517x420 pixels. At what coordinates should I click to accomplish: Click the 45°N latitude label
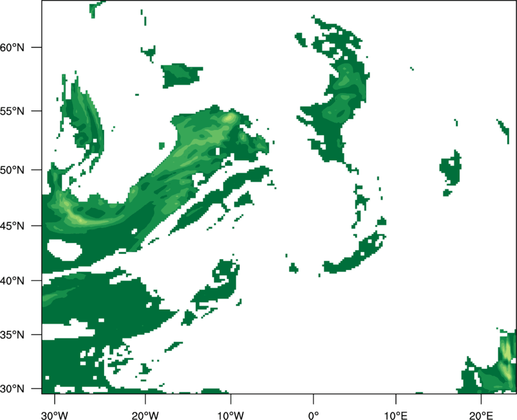coord(12,226)
